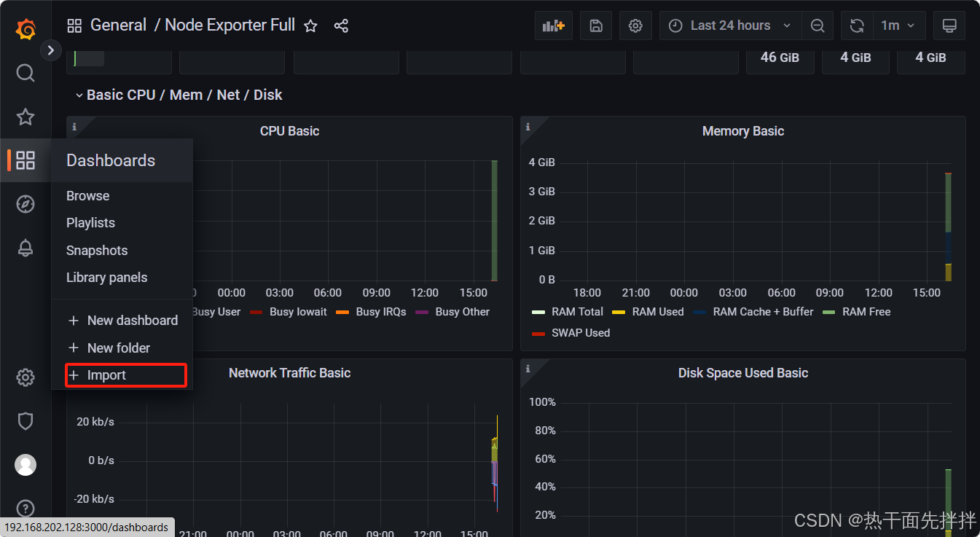Click the Disk Space Used Basic info icon

click(528, 369)
